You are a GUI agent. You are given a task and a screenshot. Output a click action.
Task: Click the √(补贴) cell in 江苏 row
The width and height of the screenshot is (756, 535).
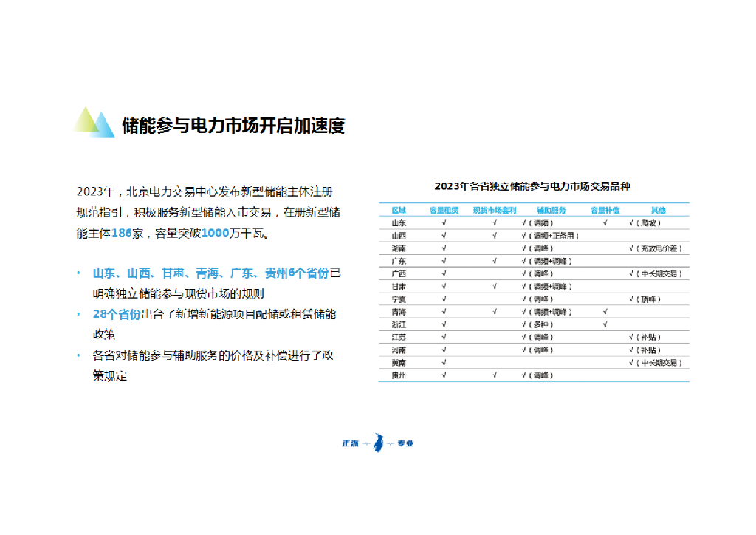tap(645, 337)
